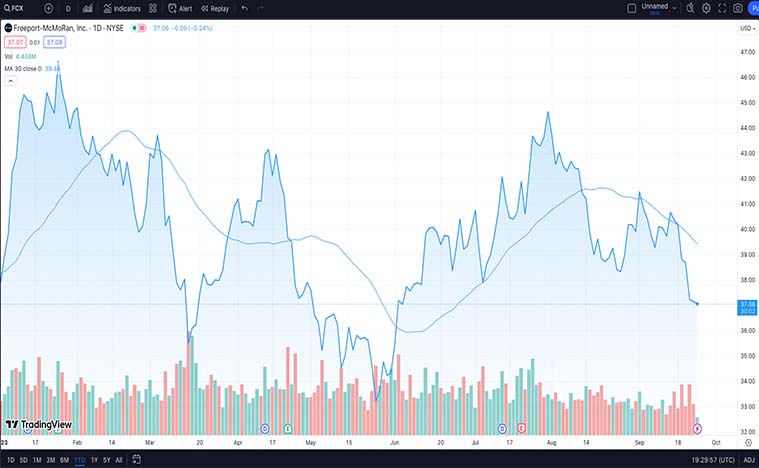Click the blue 37.06 current price label
The width and height of the screenshot is (759, 468).
(747, 307)
